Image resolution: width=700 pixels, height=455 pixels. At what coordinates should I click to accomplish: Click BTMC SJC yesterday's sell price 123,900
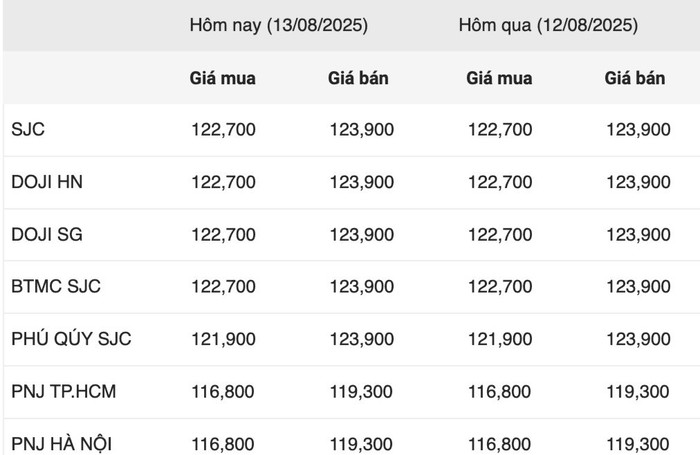(638, 287)
